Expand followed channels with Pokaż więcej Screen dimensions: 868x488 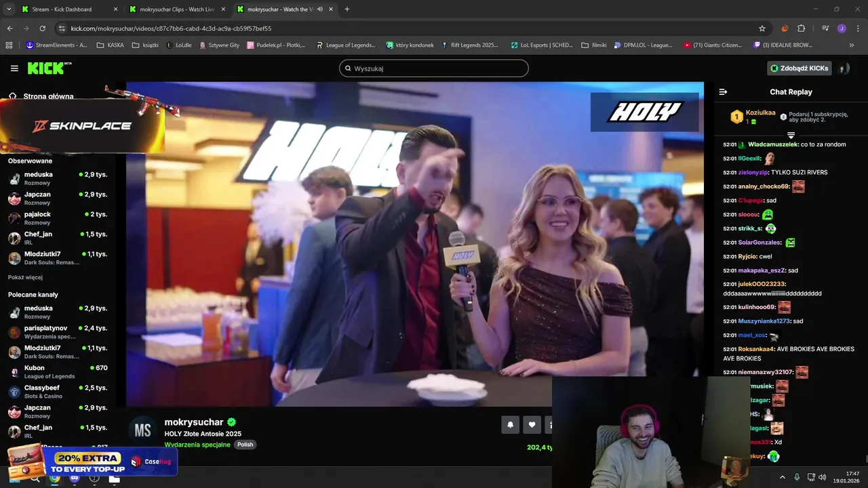tap(25, 277)
